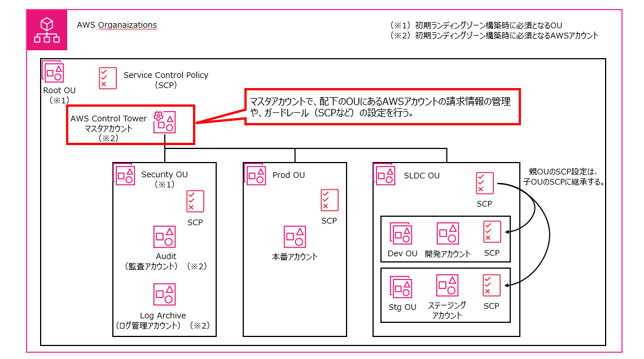Click the Security OU icon

coord(124,175)
